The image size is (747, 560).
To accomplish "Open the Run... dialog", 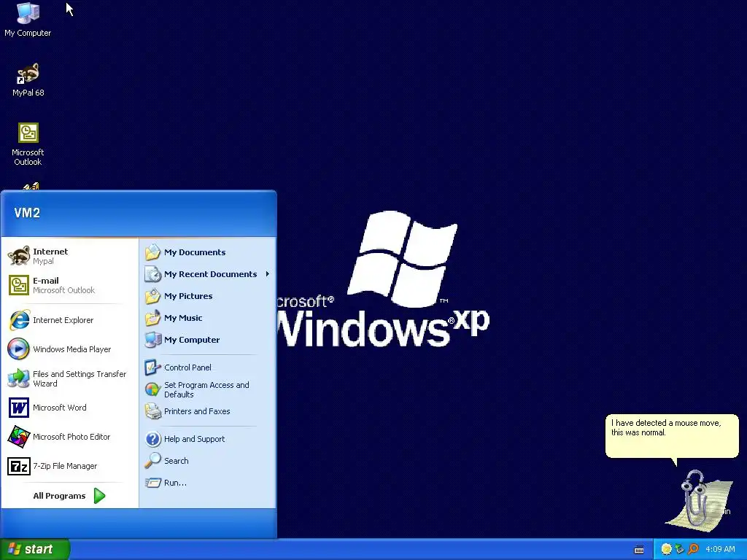I will pyautogui.click(x=208, y=483).
